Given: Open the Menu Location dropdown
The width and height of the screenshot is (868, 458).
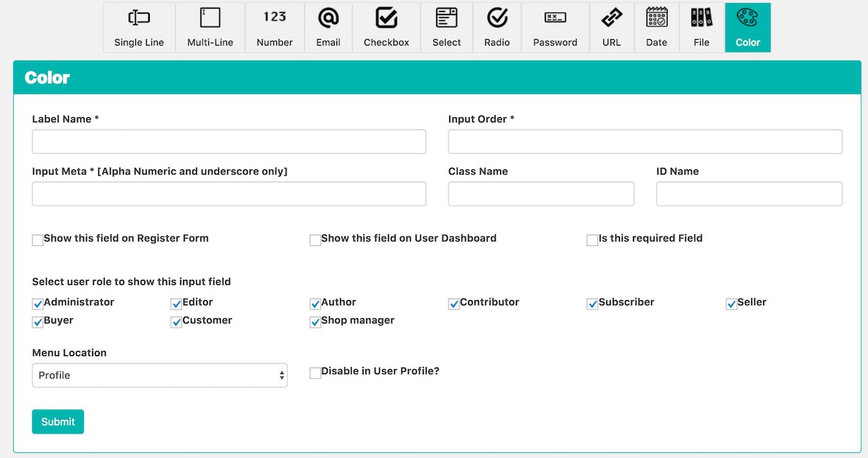Looking at the screenshot, I should [160, 376].
